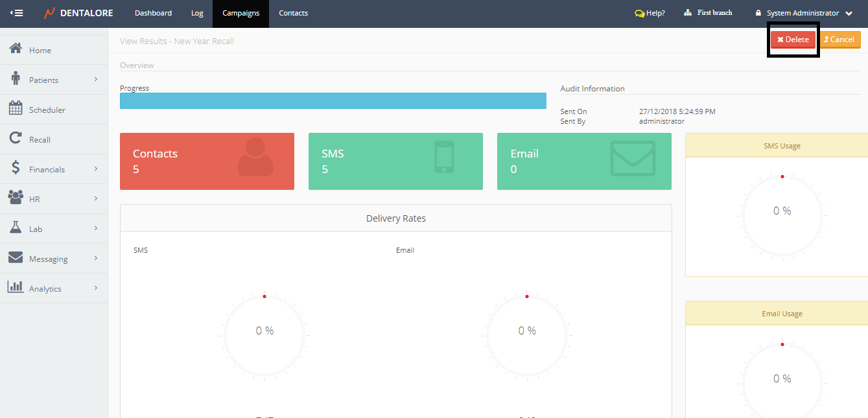Open the Log tab
Screen dimensions: 868x418
(197, 13)
